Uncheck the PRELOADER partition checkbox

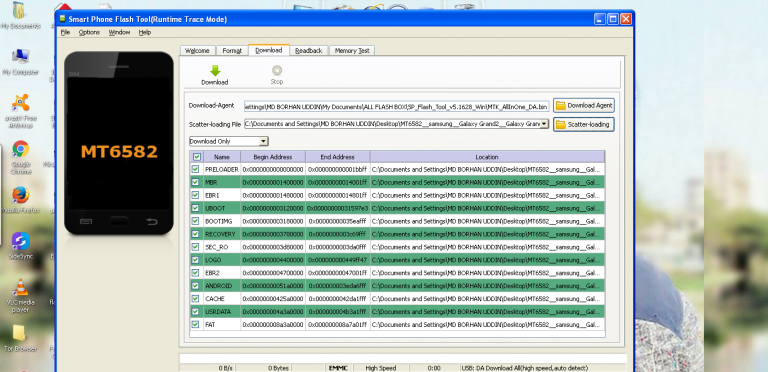(x=195, y=169)
